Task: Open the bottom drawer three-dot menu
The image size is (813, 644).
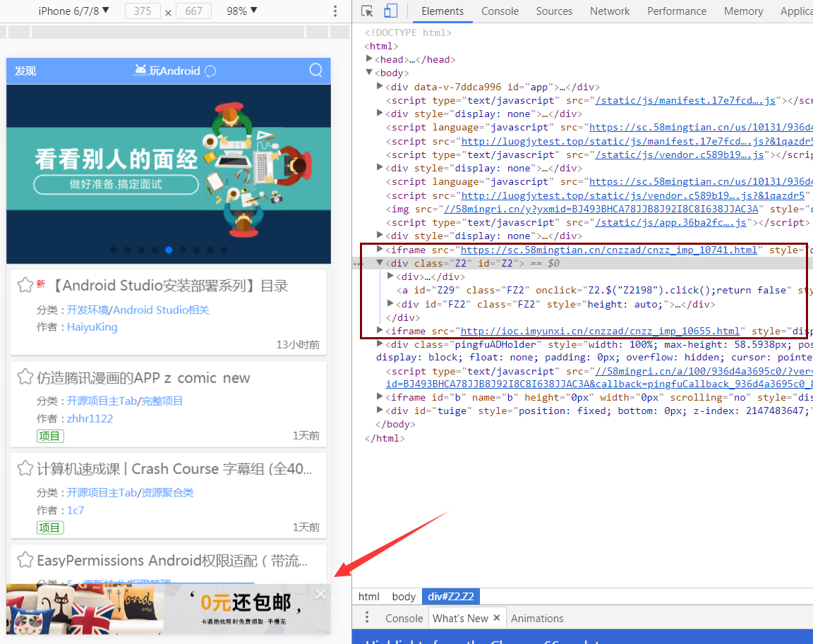Action: click(367, 618)
